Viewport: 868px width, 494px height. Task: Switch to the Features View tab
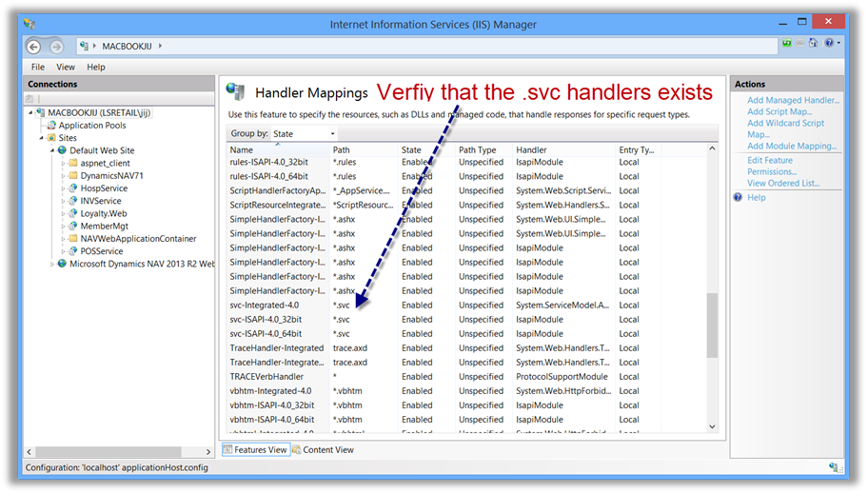(x=255, y=449)
